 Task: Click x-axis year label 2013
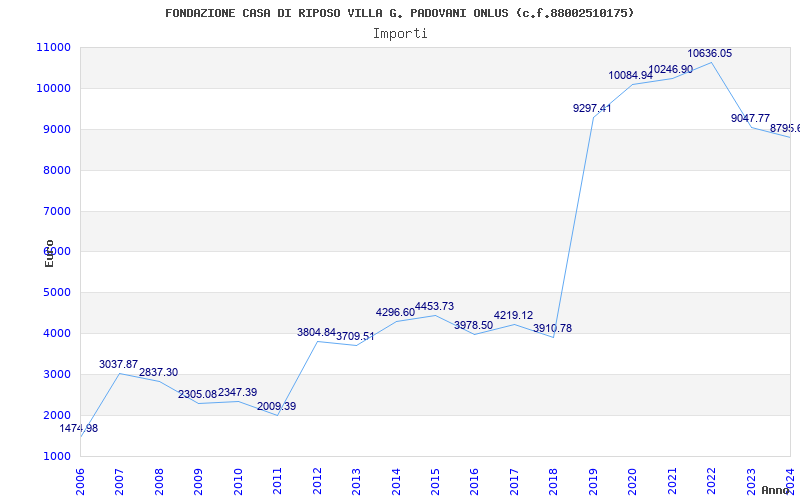click(x=356, y=481)
